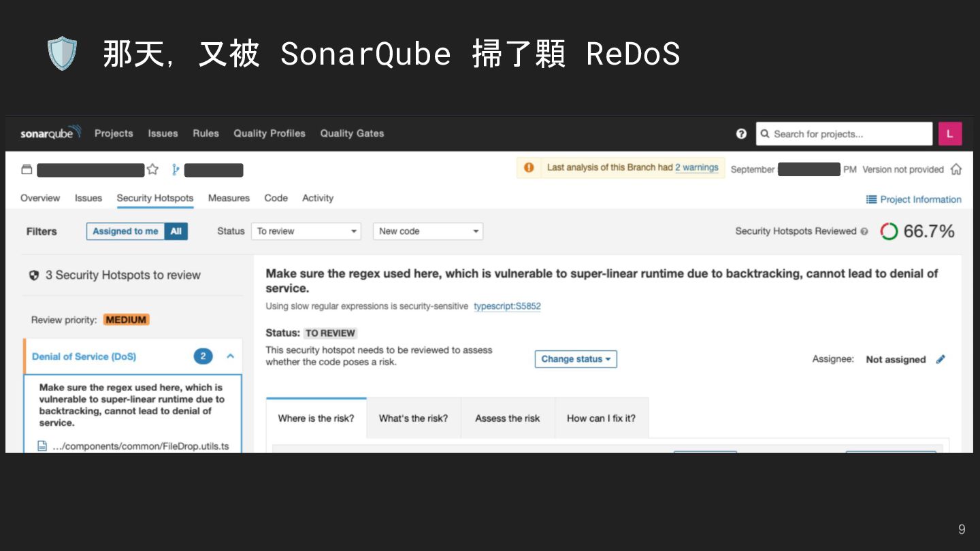Select the regex hotspot item in list
980x551 pixels.
(133, 414)
